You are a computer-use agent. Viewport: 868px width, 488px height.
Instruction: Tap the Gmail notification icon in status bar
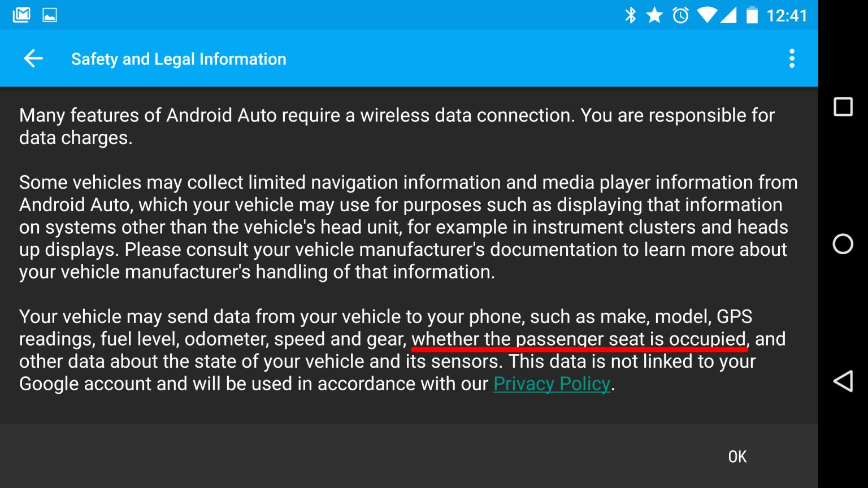tap(21, 14)
